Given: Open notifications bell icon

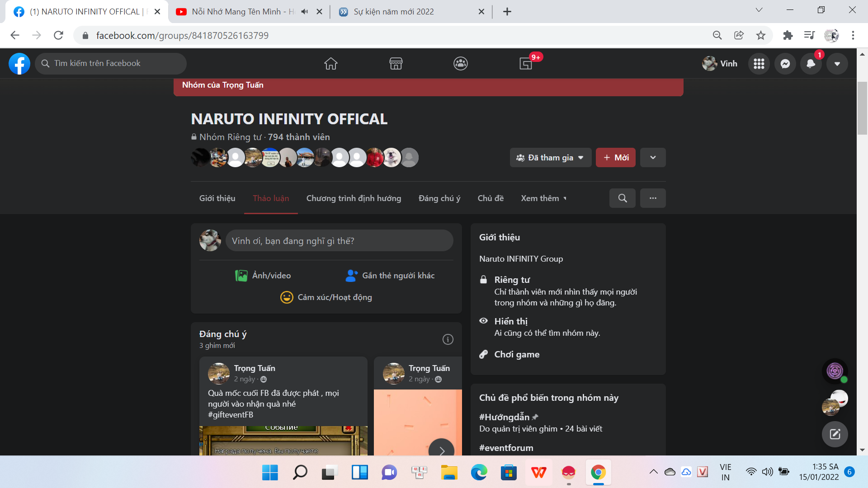Looking at the screenshot, I should tap(811, 64).
